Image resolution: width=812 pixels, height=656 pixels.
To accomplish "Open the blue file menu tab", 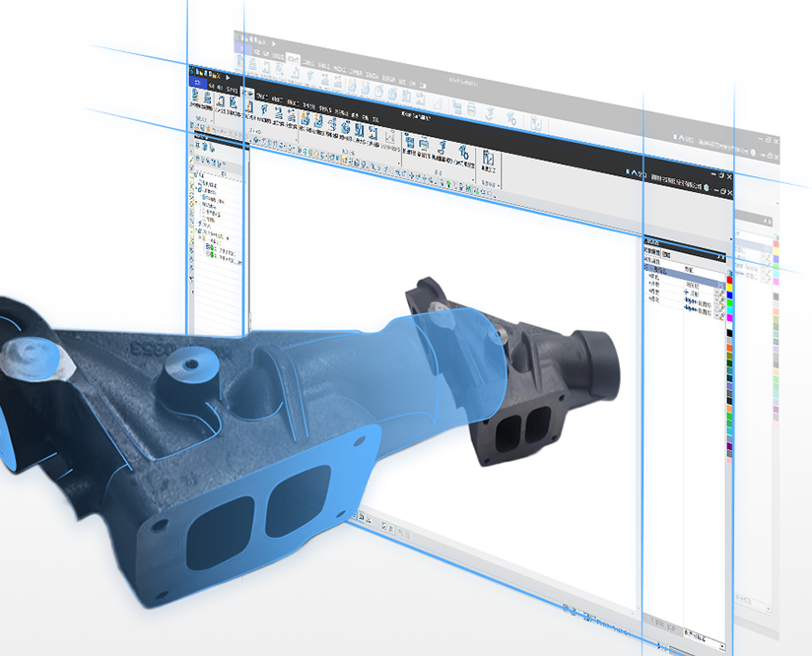I will pyautogui.click(x=198, y=83).
